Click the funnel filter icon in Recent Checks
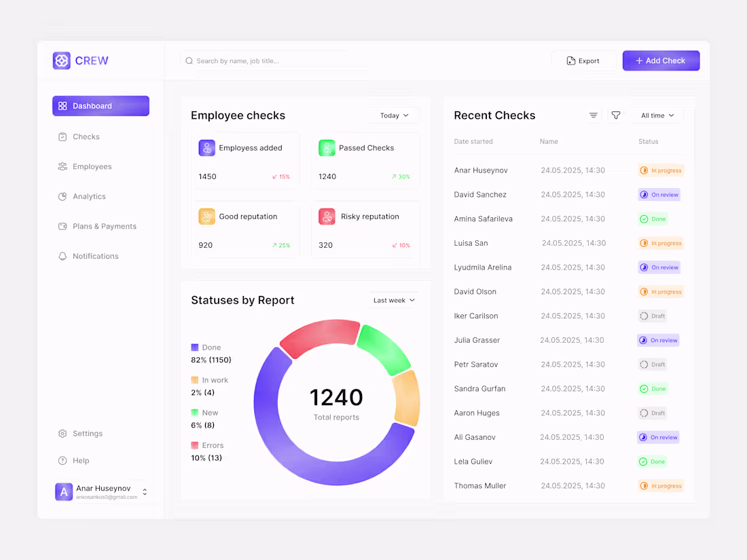This screenshot has width=747, height=560. (615, 115)
